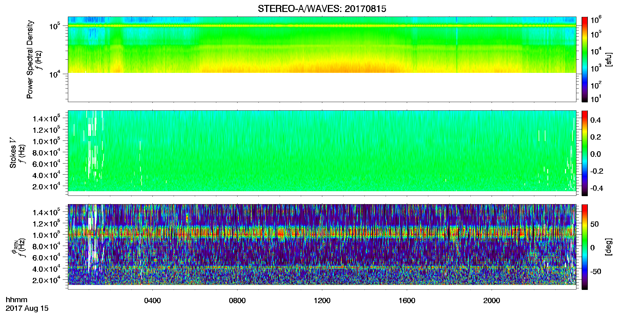The width and height of the screenshot is (644, 332).
Task: Click the Power Spectral Density color bar
Action: point(585,59)
